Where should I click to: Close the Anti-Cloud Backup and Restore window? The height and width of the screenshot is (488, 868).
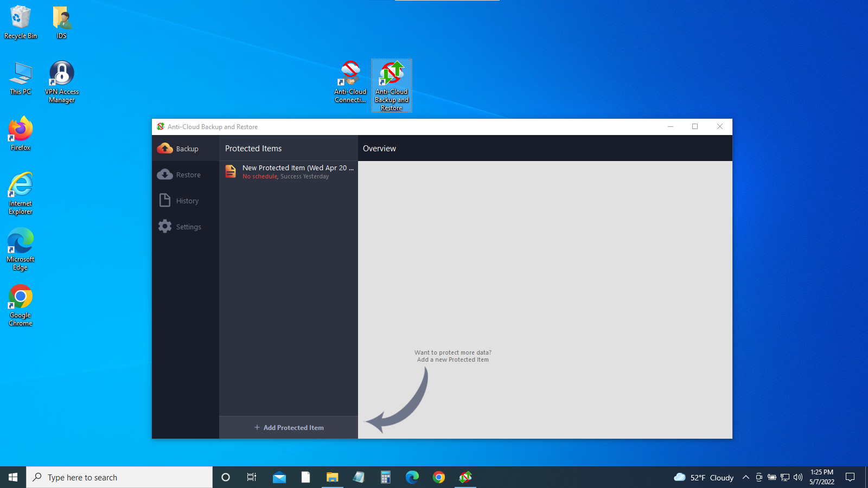pyautogui.click(x=720, y=126)
